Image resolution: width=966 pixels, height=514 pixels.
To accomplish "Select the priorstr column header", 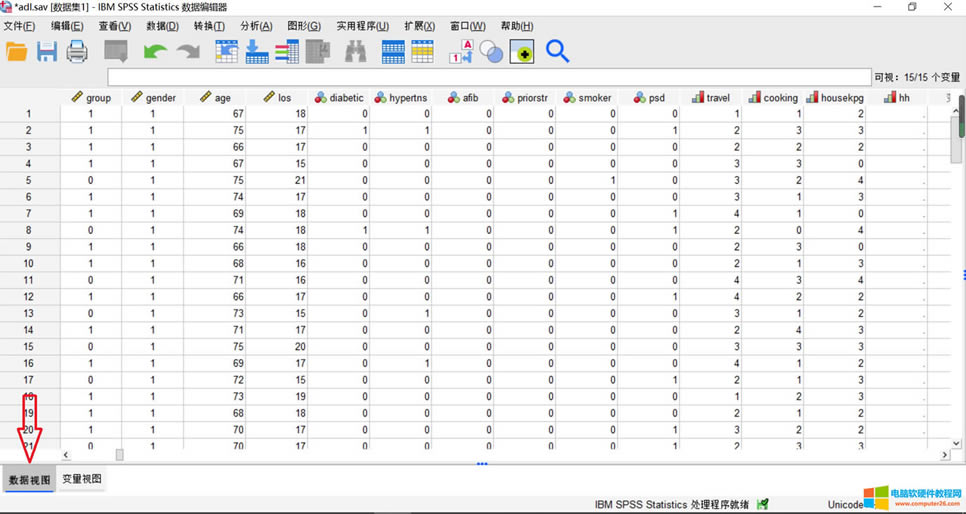I will [x=525, y=97].
